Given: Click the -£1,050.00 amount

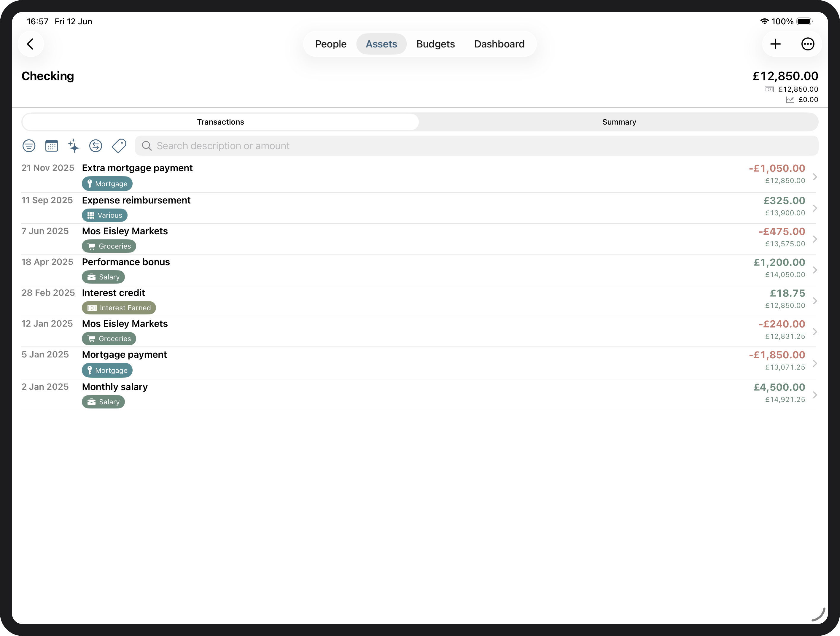Looking at the screenshot, I should pyautogui.click(x=777, y=168).
